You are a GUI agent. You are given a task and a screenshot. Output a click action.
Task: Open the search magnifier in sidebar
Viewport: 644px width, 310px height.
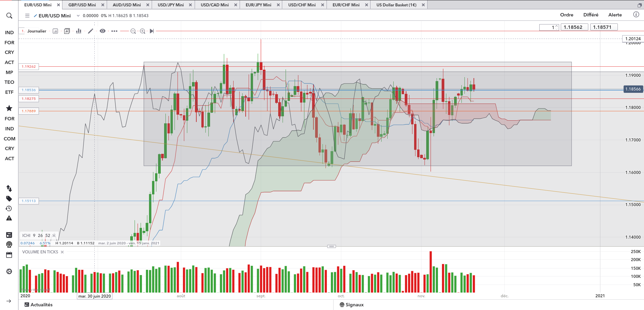tap(9, 16)
